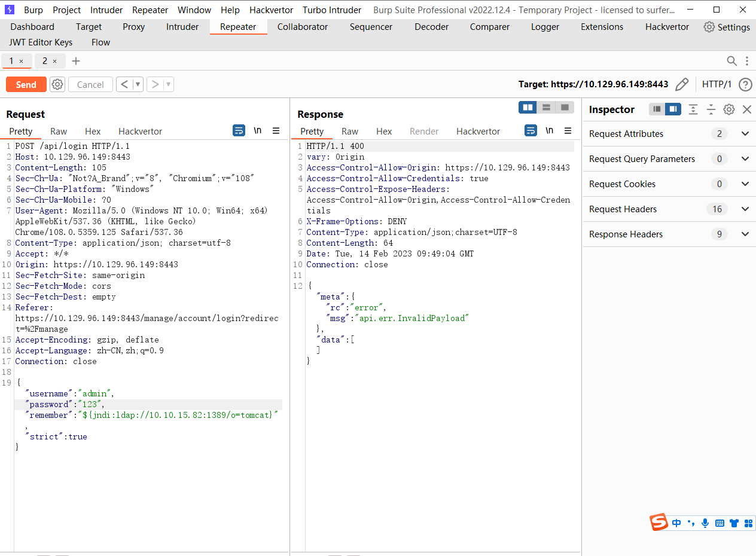Click password line in request body
Image resolution: width=756 pixels, height=556 pixels.
coord(148,404)
